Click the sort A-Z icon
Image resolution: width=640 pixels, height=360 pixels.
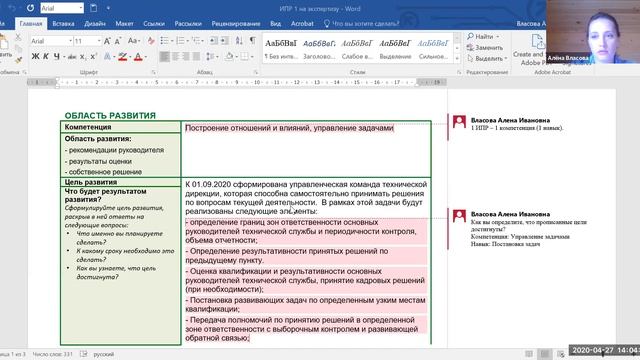(x=239, y=40)
